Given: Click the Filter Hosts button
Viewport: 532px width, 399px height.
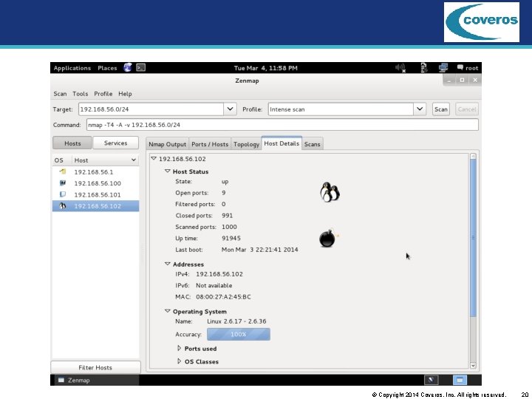Looking at the screenshot, I should (95, 367).
